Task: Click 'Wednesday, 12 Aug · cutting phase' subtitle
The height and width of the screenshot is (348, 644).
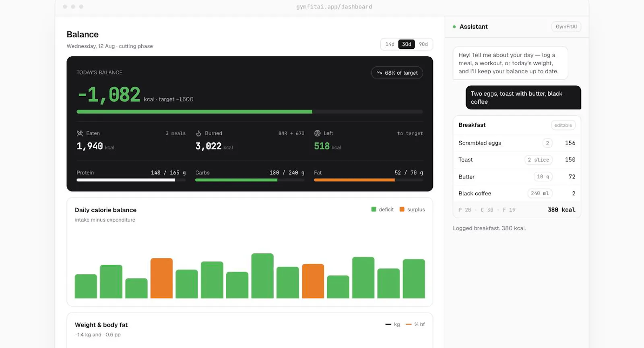Action: pos(110,46)
